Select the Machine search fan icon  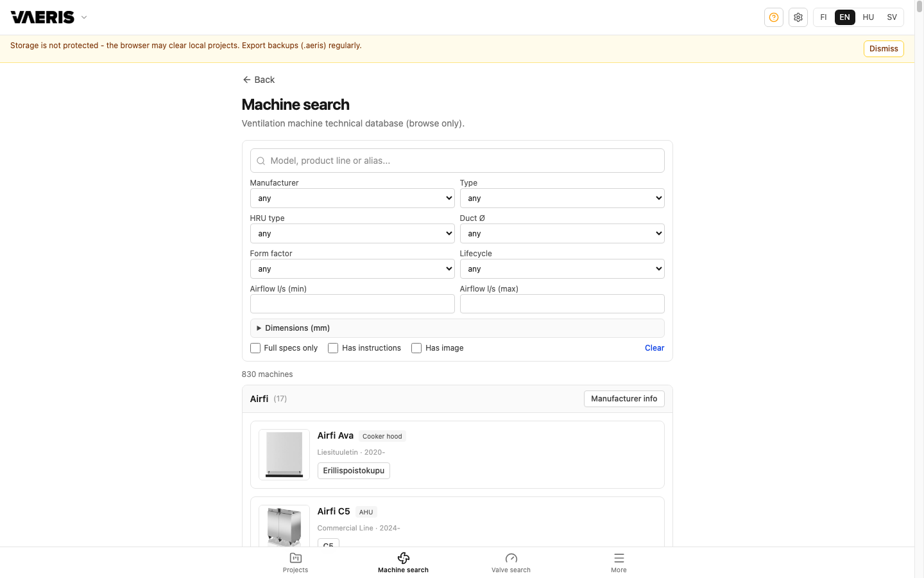point(404,558)
